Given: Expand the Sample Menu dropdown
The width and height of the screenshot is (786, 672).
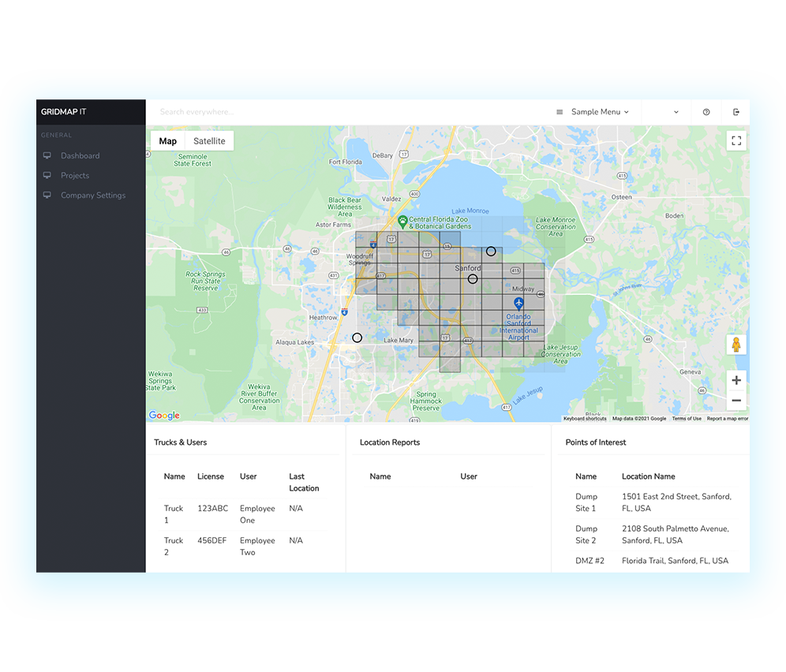Looking at the screenshot, I should coord(593,112).
